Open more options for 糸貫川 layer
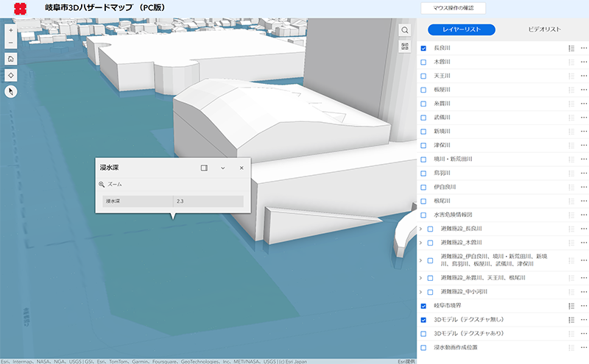This screenshot has width=589, height=364. (583, 104)
